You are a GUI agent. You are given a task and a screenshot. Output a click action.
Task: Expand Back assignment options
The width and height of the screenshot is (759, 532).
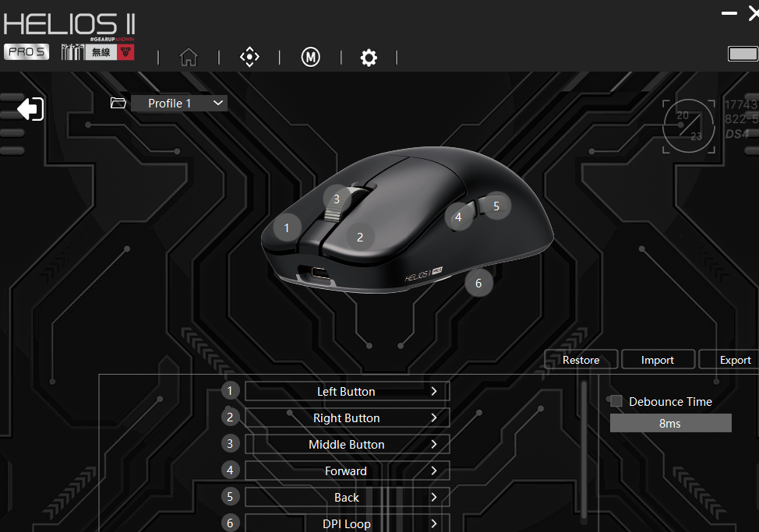(347, 497)
